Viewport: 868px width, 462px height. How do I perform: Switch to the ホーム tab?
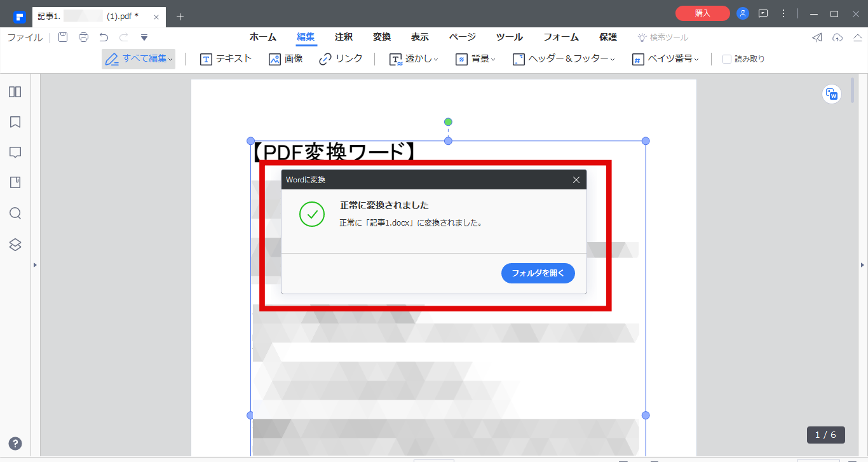[x=262, y=37]
